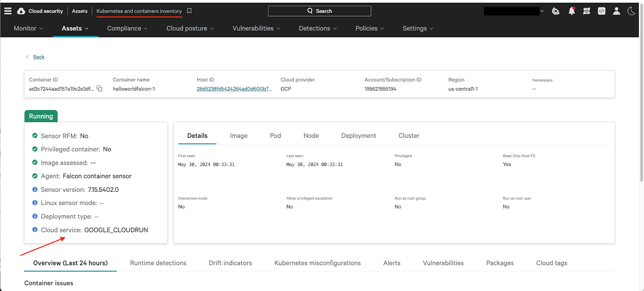Viewport: 644px width, 291px height.
Task: Switch to the Cluster tab
Action: coord(409,136)
